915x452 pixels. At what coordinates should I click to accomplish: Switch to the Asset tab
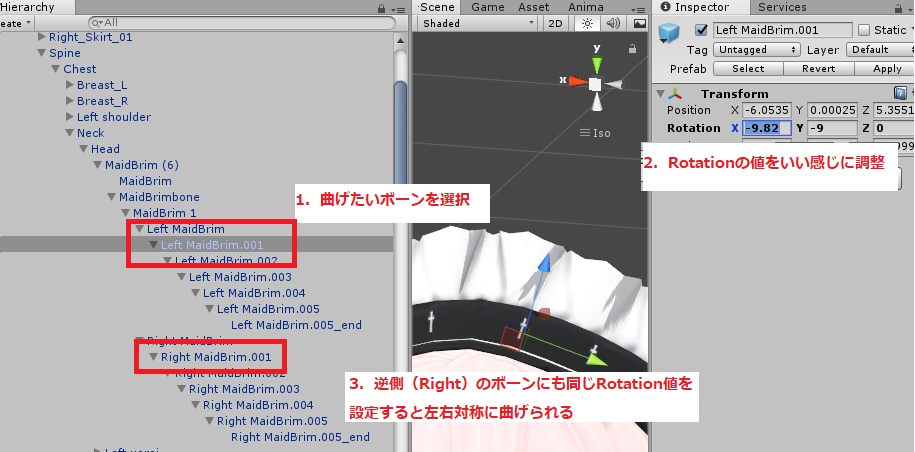(x=533, y=8)
